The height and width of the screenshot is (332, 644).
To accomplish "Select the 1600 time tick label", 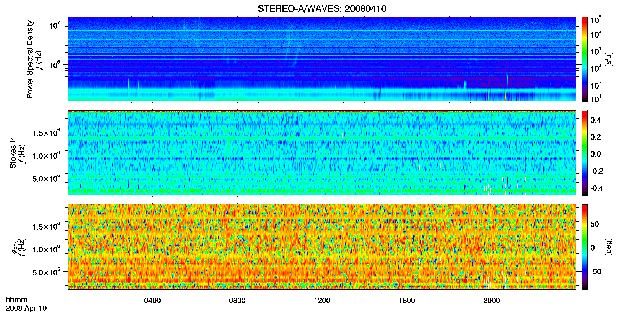I will (x=407, y=301).
